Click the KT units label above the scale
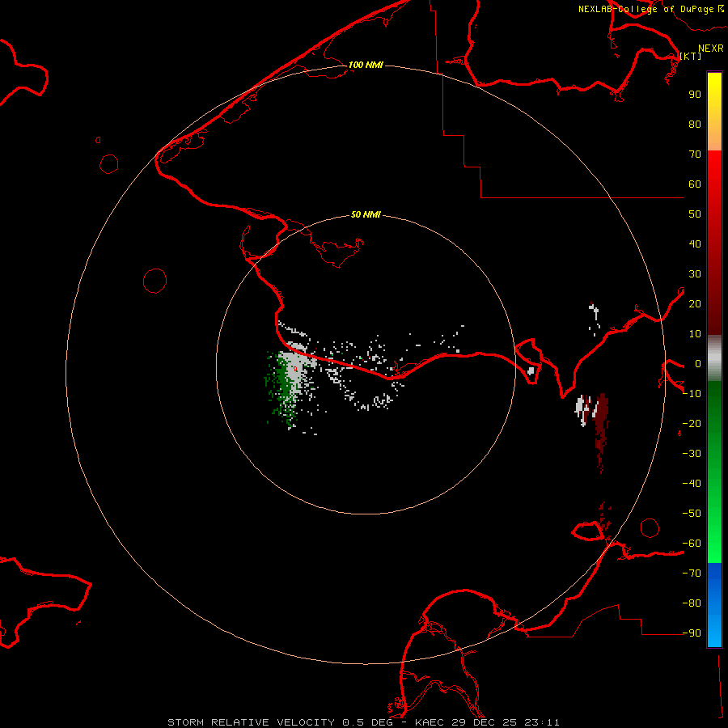The height and width of the screenshot is (728, 728). (x=690, y=56)
